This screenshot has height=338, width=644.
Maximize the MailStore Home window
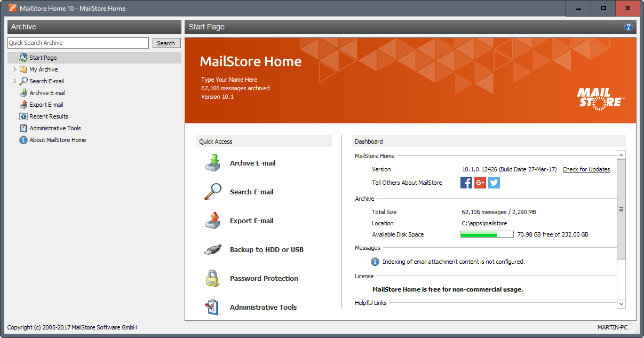(x=603, y=8)
